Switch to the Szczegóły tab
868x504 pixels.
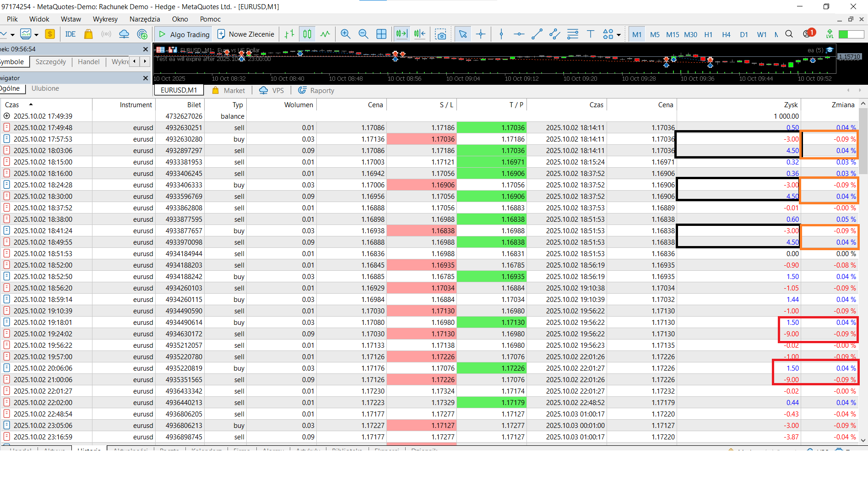[51, 62]
